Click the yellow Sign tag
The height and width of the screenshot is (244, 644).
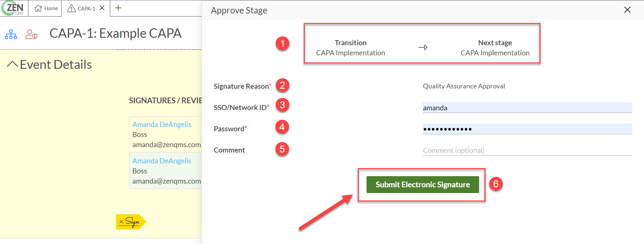click(131, 222)
